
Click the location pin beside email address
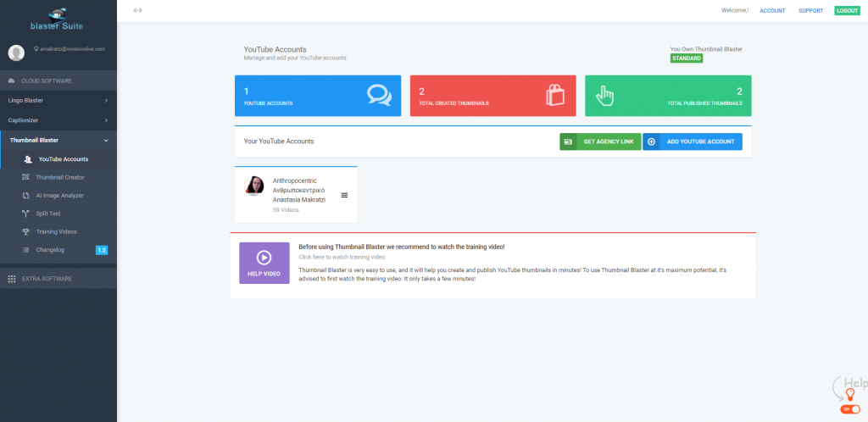(x=36, y=48)
